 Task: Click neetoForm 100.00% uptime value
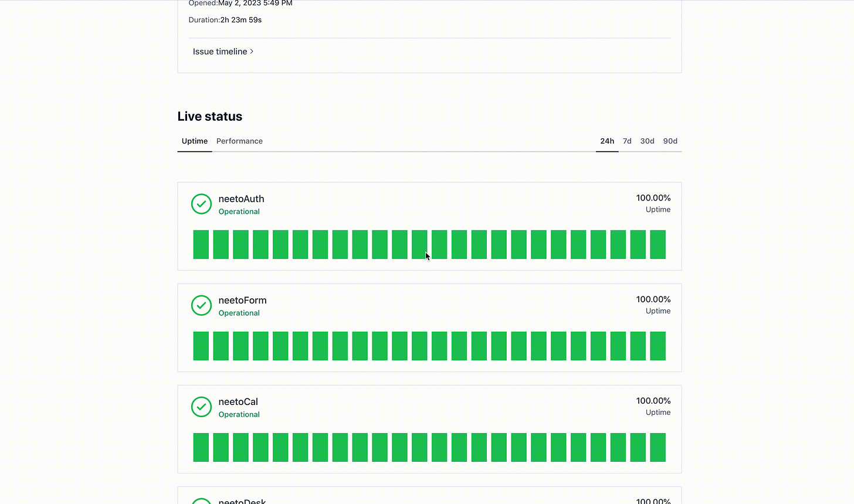pos(653,299)
